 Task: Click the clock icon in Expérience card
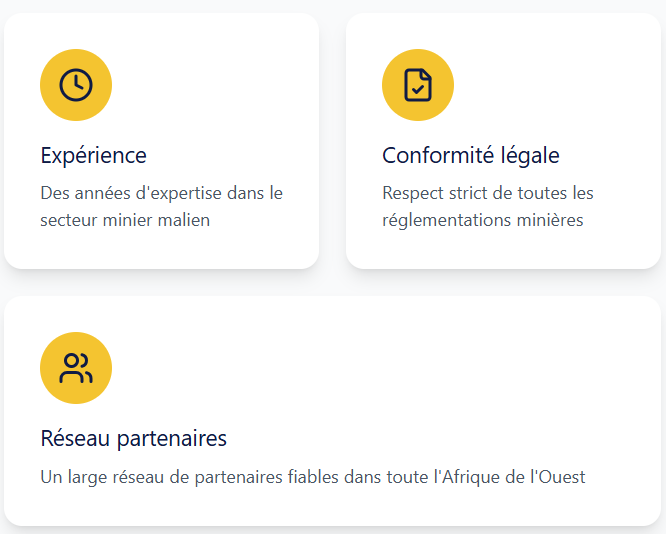coord(76,85)
